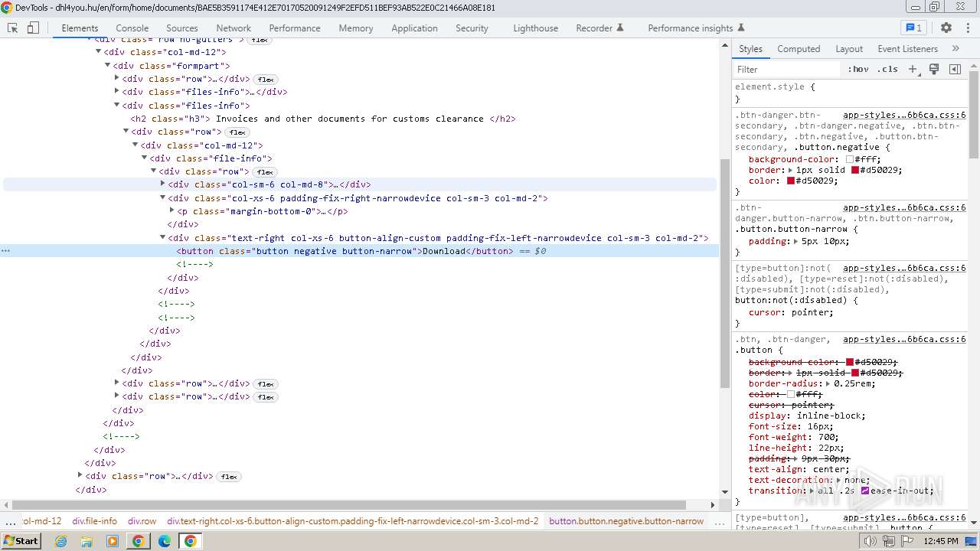
Task: Open app-styles css link for .button-narrow rule
Action: point(904,207)
